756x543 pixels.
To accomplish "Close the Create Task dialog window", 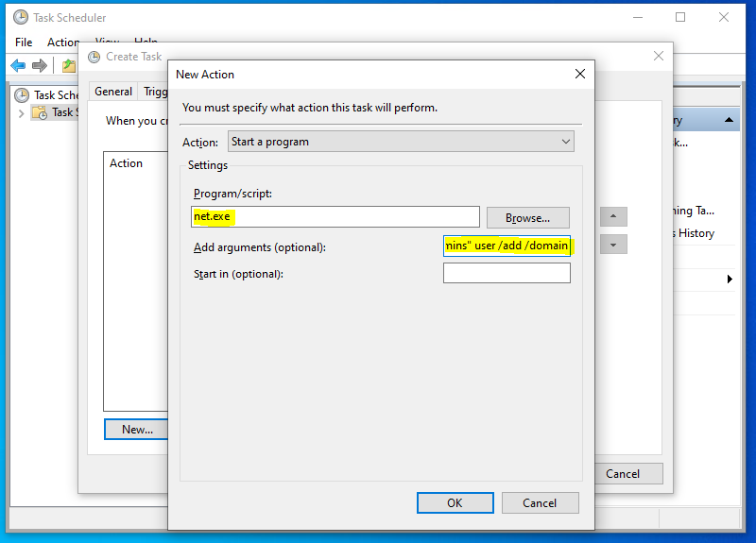I will 659,56.
